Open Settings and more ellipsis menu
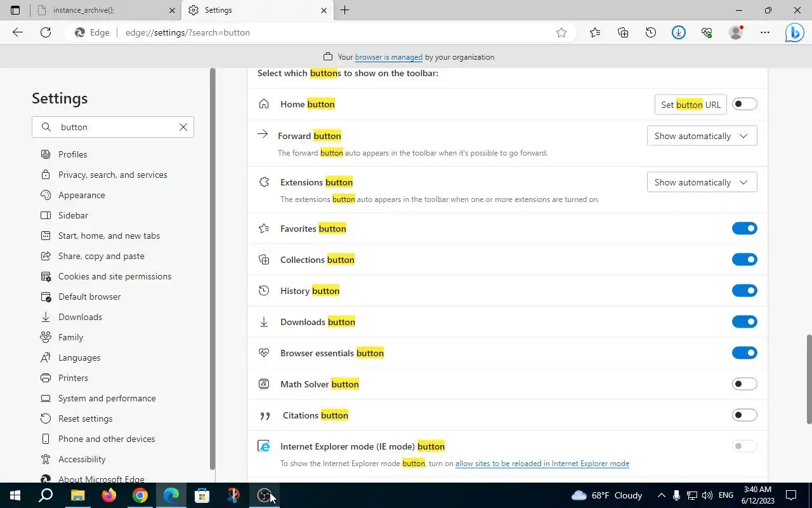This screenshot has height=508, width=812. [765, 32]
